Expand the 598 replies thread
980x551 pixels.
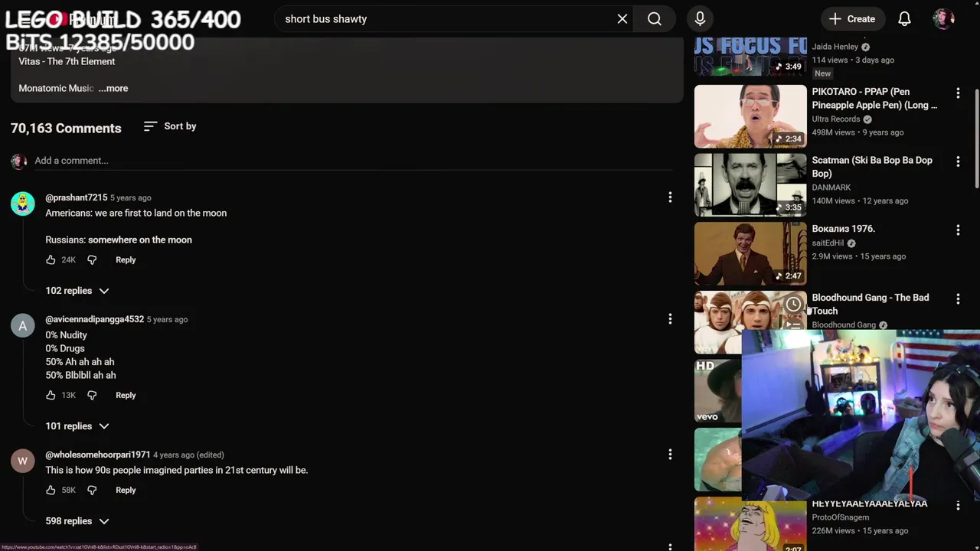(77, 521)
